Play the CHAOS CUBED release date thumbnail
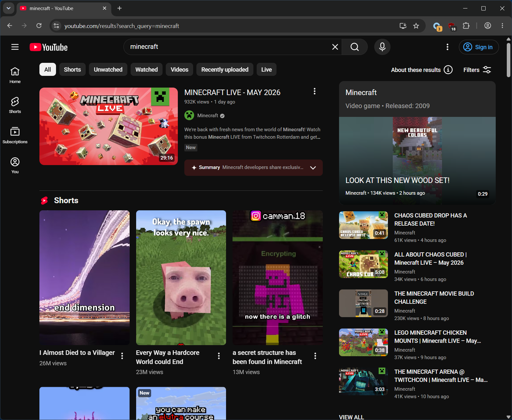 (363, 225)
